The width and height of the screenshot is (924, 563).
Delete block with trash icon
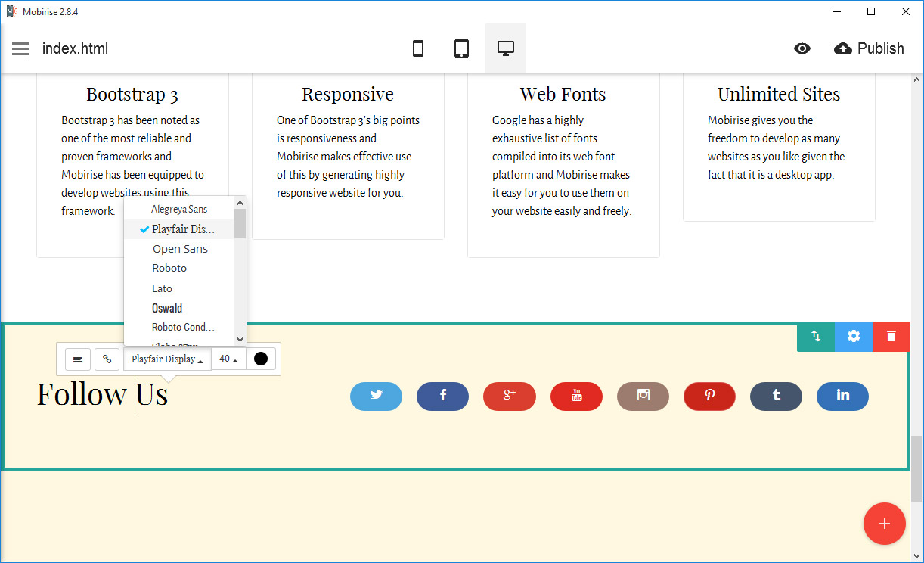[x=891, y=336]
